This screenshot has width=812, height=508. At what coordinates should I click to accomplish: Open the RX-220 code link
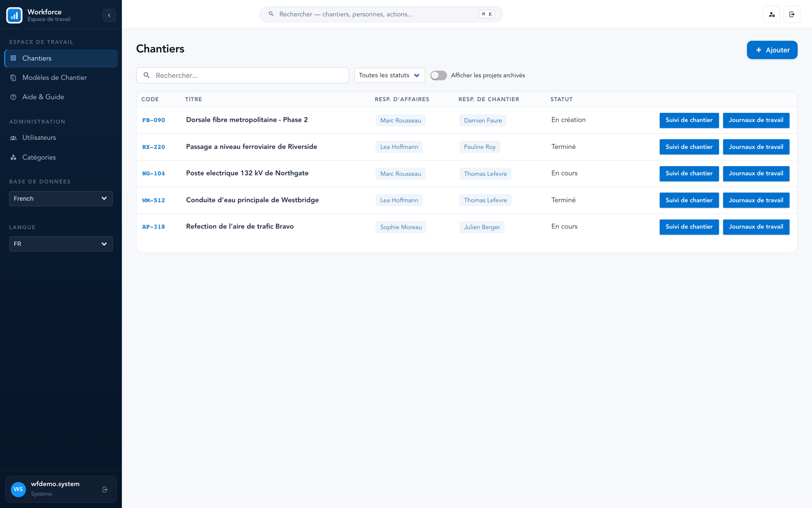coord(153,147)
